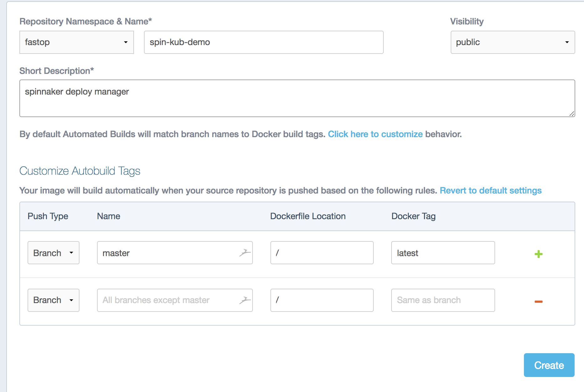584x392 pixels.
Task: Click the green plus add-rule icon
Action: click(538, 254)
